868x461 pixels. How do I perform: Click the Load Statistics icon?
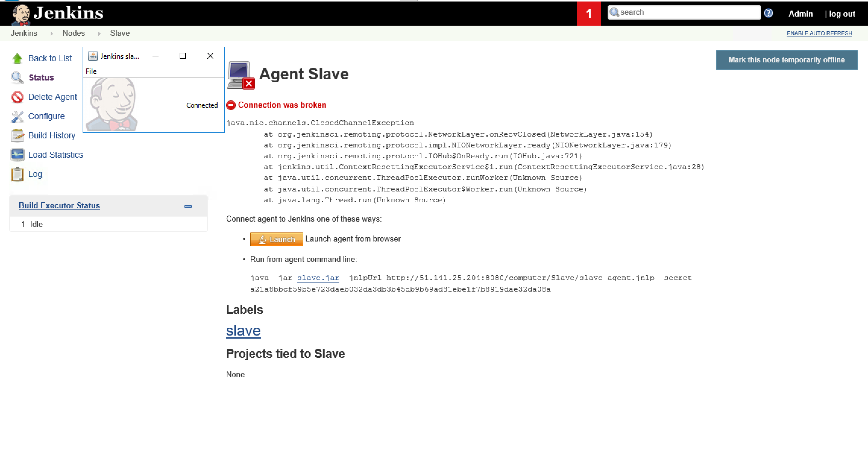click(17, 154)
